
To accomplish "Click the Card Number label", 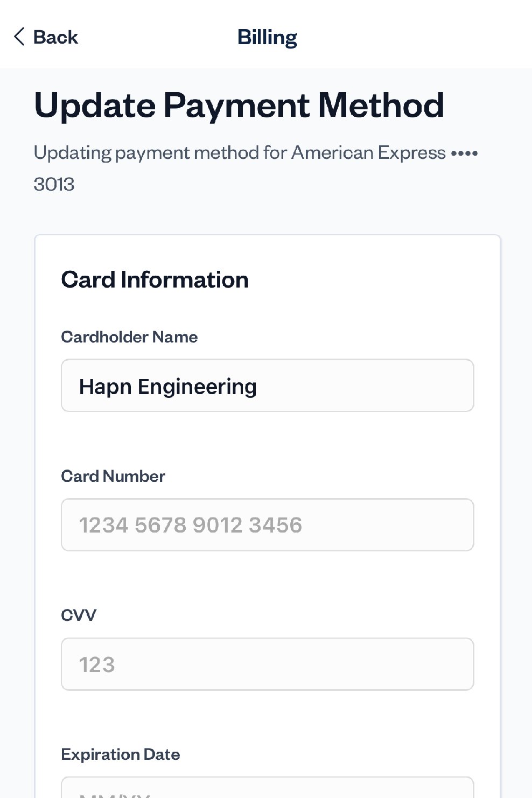I will (x=113, y=477).
